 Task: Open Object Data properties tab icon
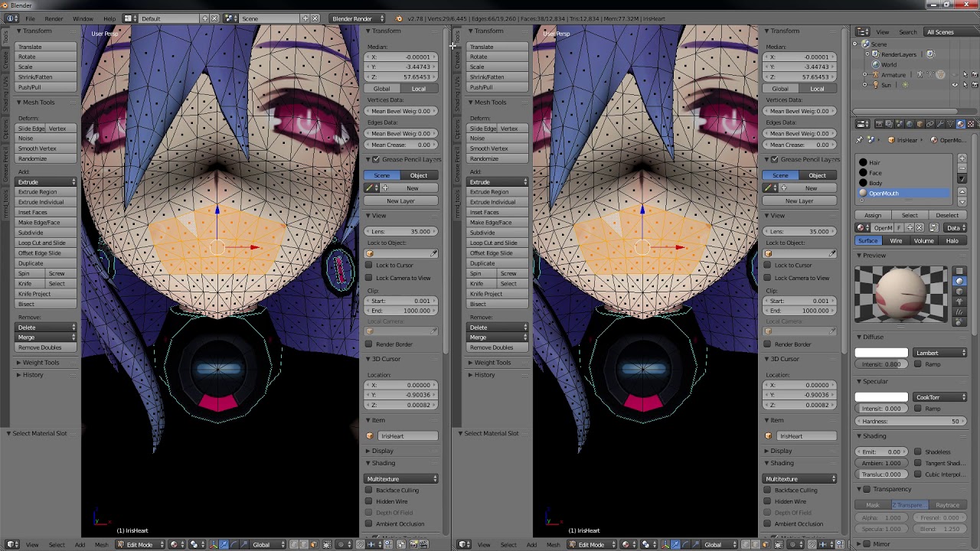click(950, 124)
